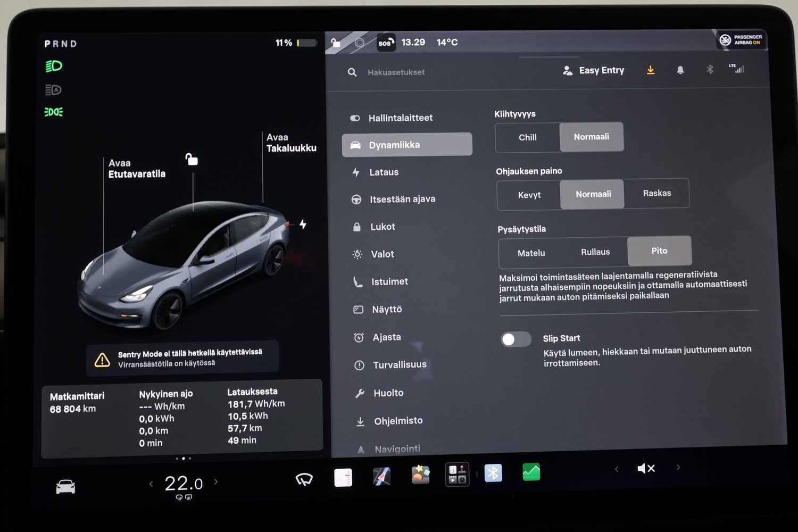This screenshot has height=532, width=798.
Task: Tap the Matkamittari odometer reading
Action: [x=77, y=403]
